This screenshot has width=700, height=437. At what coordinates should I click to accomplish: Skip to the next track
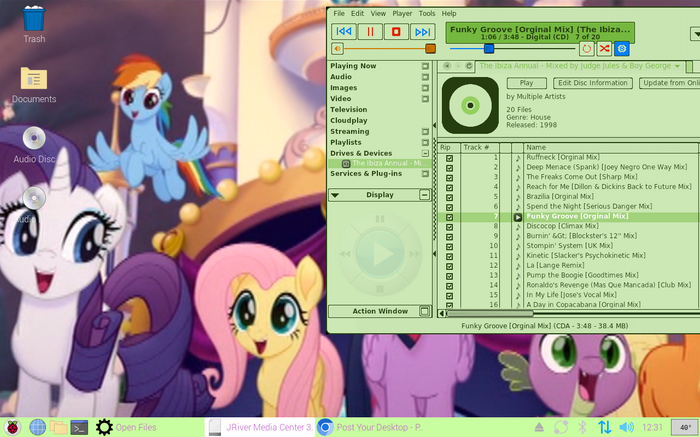pos(422,32)
